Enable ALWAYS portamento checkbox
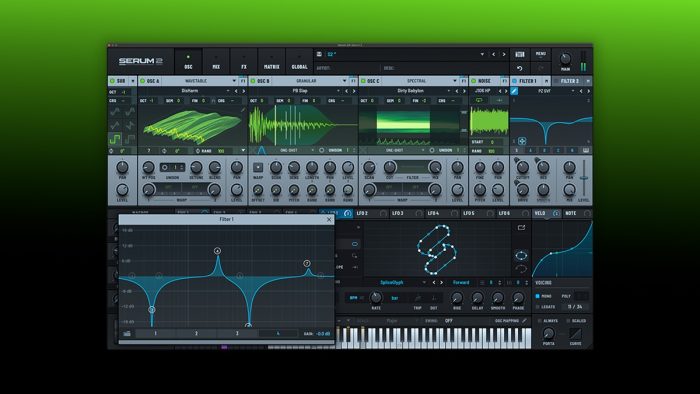The height and width of the screenshot is (394, 700). click(x=539, y=320)
